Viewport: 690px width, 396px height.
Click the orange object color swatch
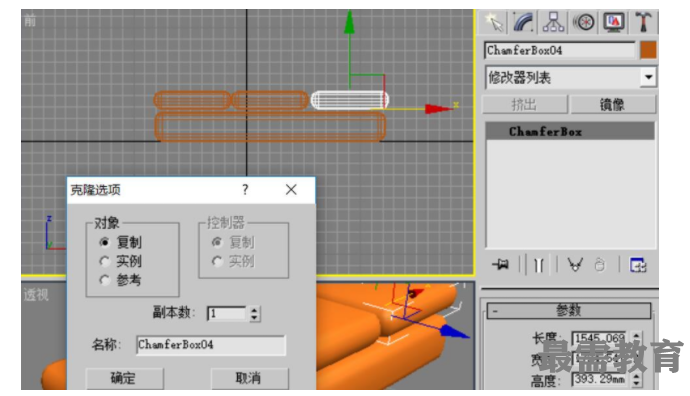pos(648,50)
